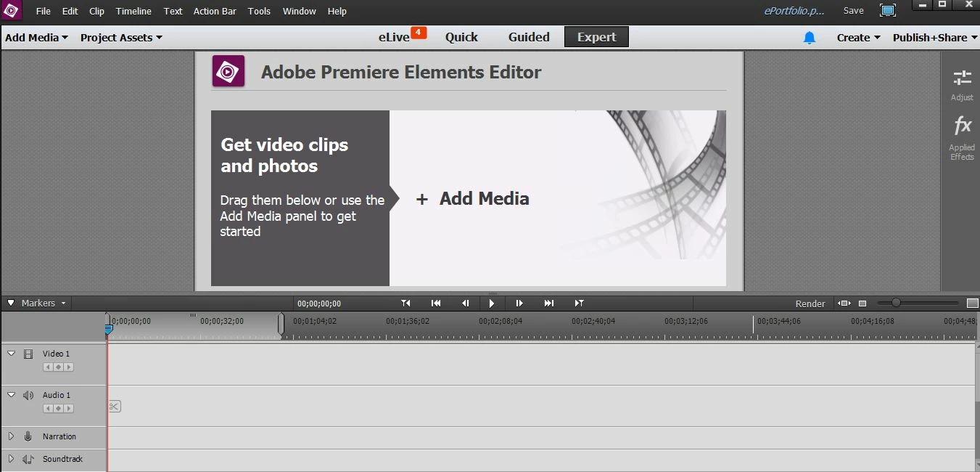This screenshot has height=472, width=980.
Task: Add keyframe on Audio 1 track
Action: click(58, 409)
